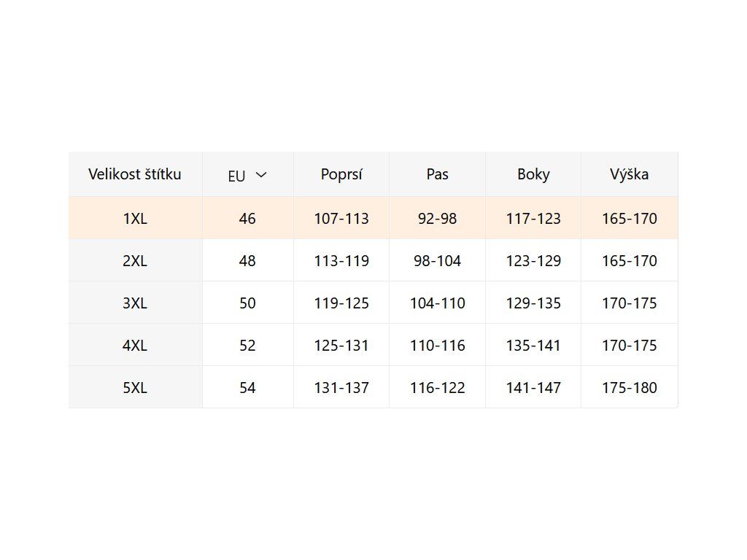Click the 129-135 hips measurement cell
Image resolution: width=747 pixels, height=560 pixels.
click(533, 303)
